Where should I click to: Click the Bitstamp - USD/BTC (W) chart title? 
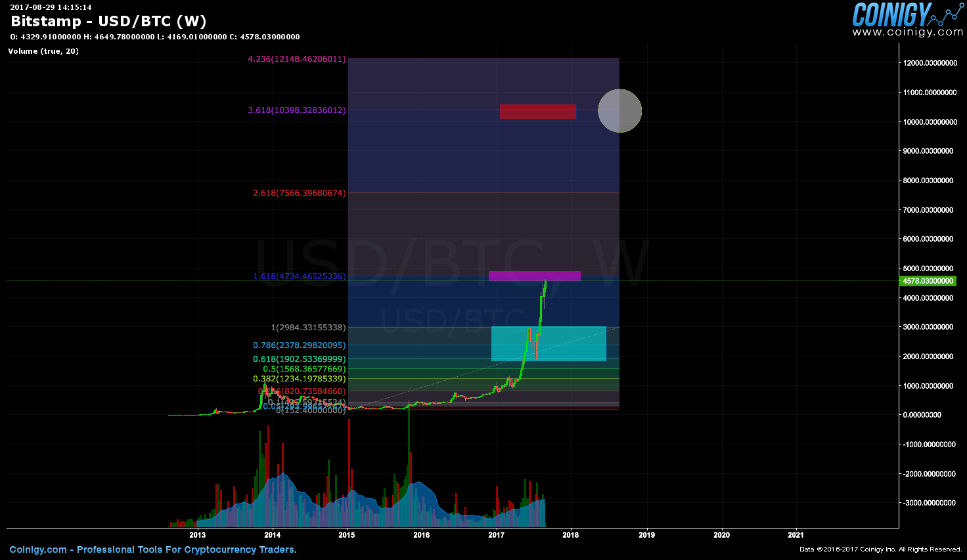point(108,21)
